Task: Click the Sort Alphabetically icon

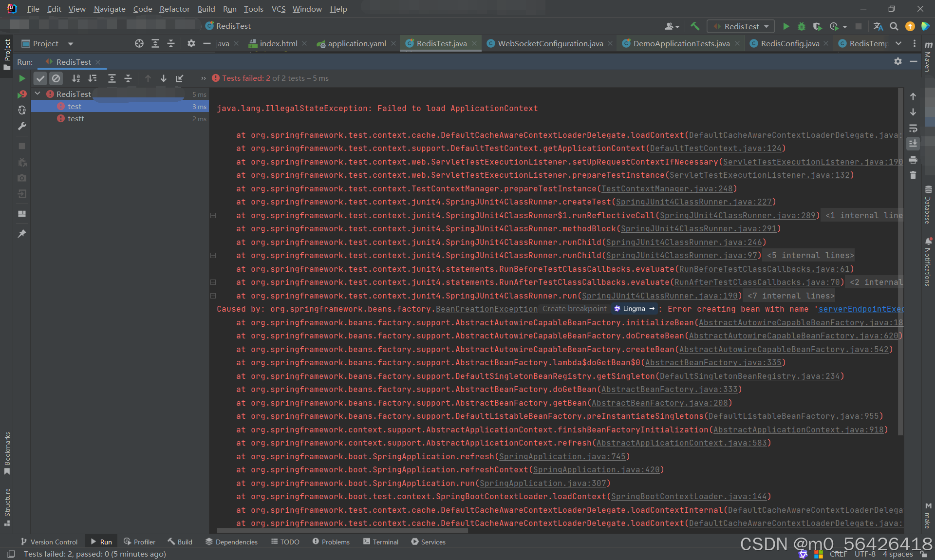Action: 76,78
